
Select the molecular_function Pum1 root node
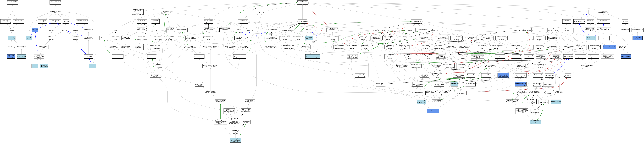(x=12, y=3)
